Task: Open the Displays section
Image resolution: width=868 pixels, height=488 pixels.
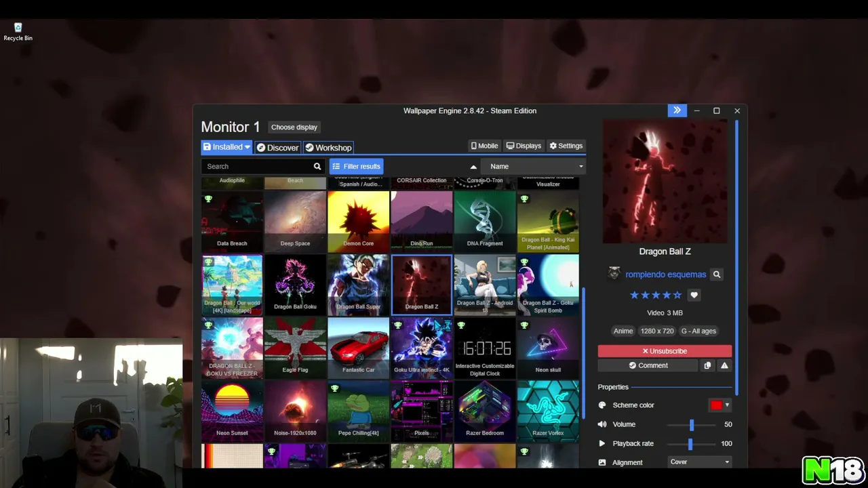Action: [x=524, y=146]
